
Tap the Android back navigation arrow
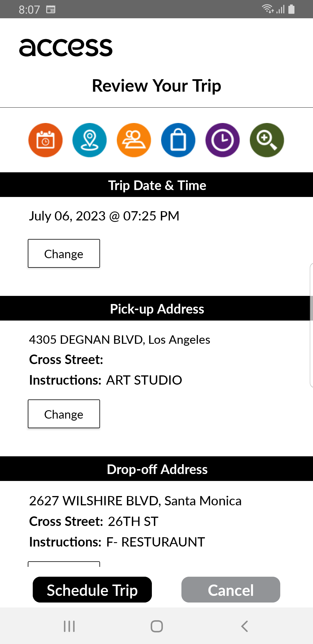(x=244, y=626)
